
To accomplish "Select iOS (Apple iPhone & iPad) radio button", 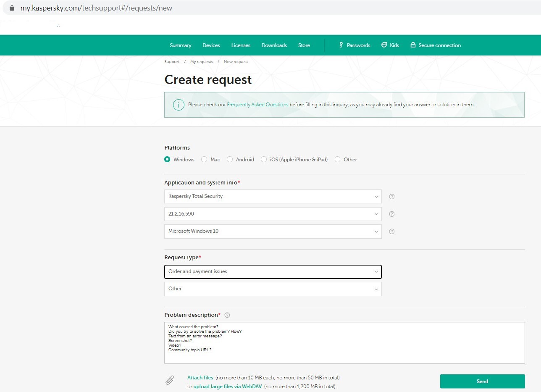I will click(264, 159).
